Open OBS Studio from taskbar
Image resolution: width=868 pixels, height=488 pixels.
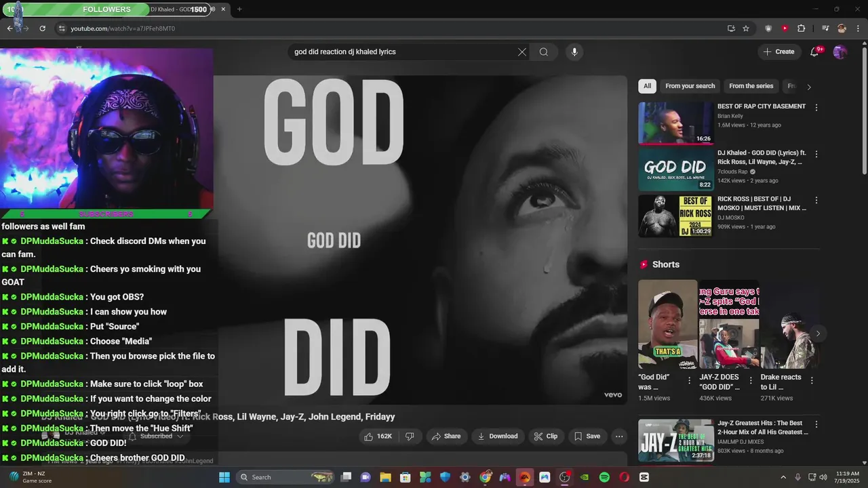click(x=564, y=477)
